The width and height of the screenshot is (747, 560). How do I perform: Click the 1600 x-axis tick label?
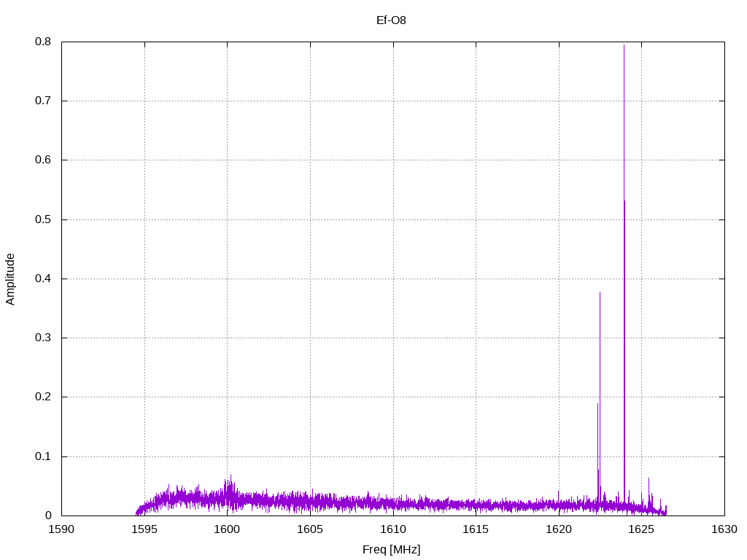(228, 529)
